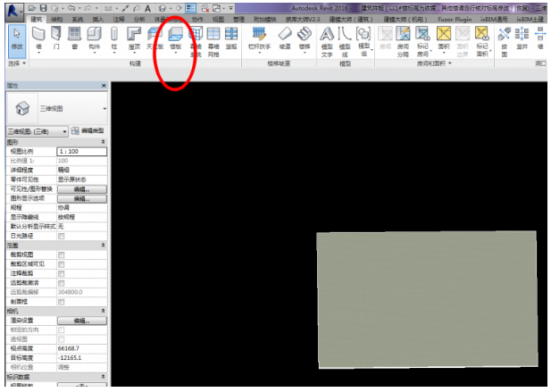Select the Stair (楼梯) tool
Screen dimensions: 551x392
(305, 38)
